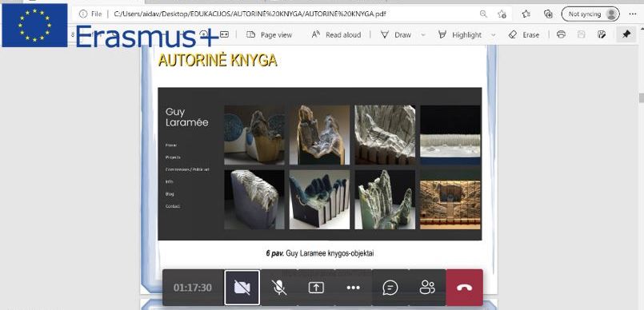The height and width of the screenshot is (310, 644).
Task: Open the Page view menu
Action: (269, 35)
